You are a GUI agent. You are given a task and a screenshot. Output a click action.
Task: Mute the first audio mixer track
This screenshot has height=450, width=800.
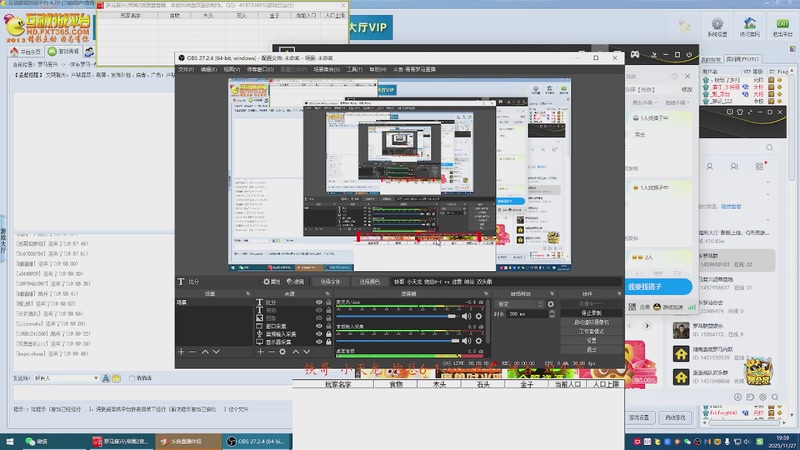pos(466,316)
